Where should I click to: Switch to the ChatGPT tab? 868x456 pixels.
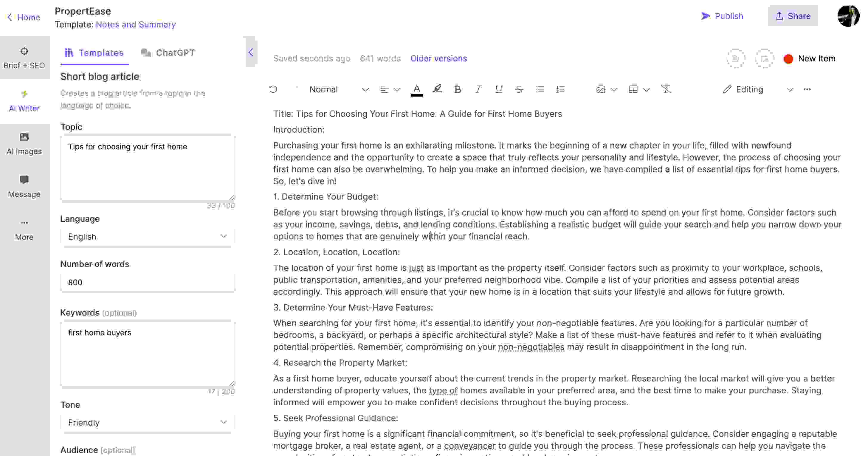tap(168, 52)
